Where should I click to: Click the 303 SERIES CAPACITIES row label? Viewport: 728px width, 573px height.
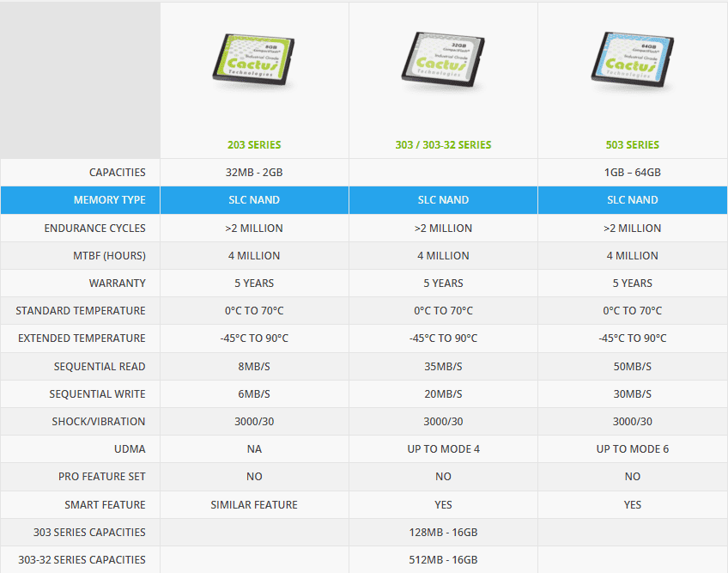pyautogui.click(x=89, y=532)
